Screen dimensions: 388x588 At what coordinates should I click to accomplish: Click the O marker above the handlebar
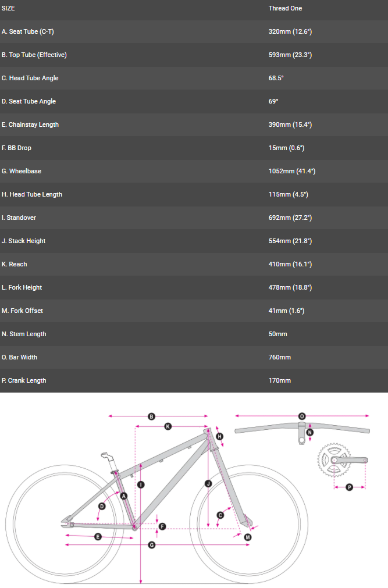click(302, 416)
